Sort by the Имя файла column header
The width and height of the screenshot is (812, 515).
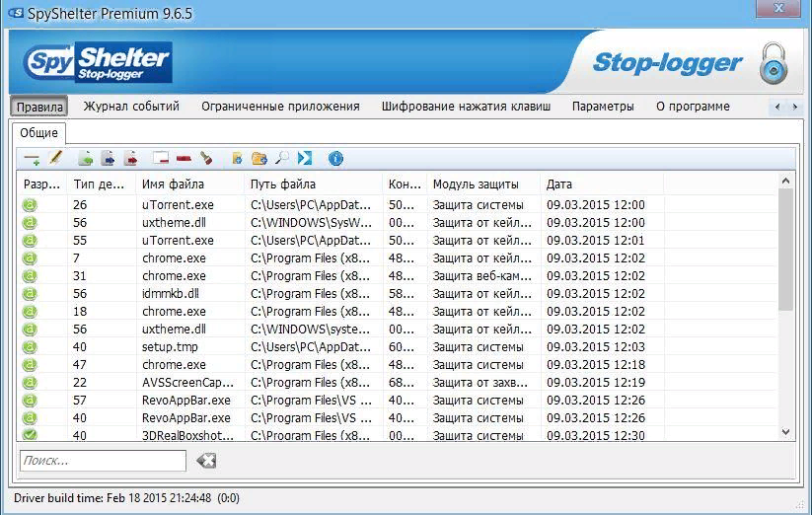click(x=190, y=184)
